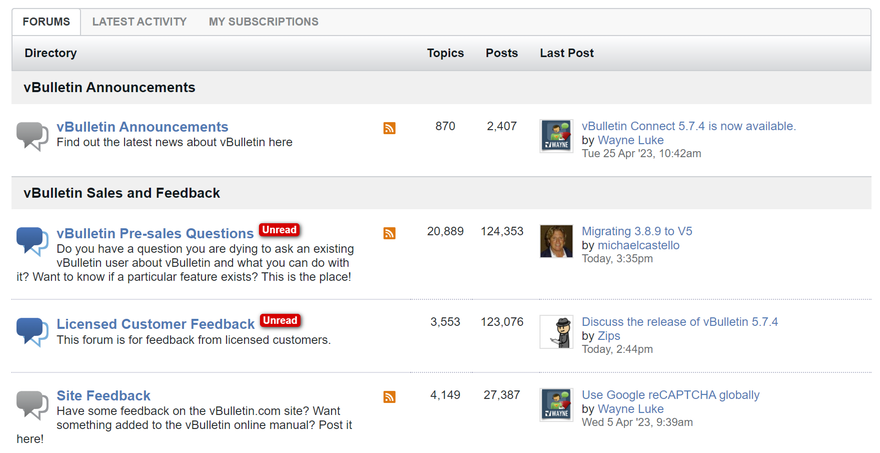Click the date Wed 5 Apr '23, 9:39am

(x=637, y=422)
